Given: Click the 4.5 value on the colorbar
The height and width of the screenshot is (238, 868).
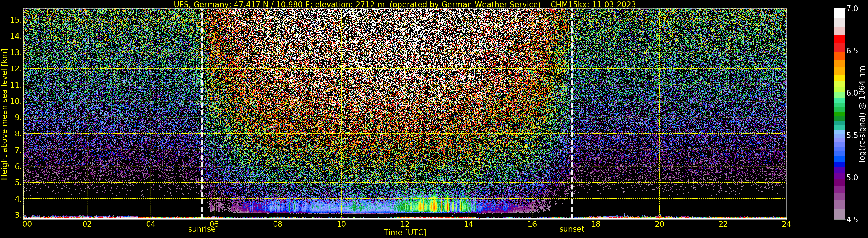Looking at the screenshot, I should (852, 220).
